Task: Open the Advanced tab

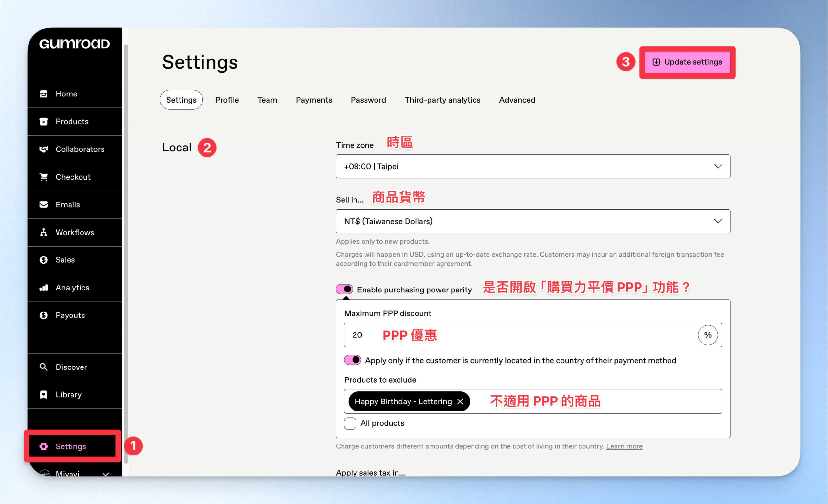Action: pos(517,100)
